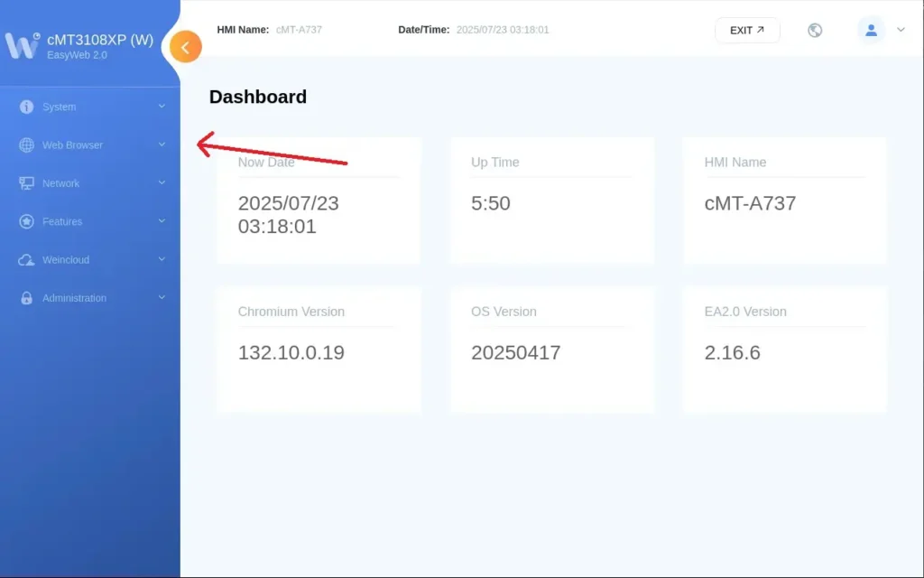Click the header HMI Name value cMT-A737

[299, 30]
